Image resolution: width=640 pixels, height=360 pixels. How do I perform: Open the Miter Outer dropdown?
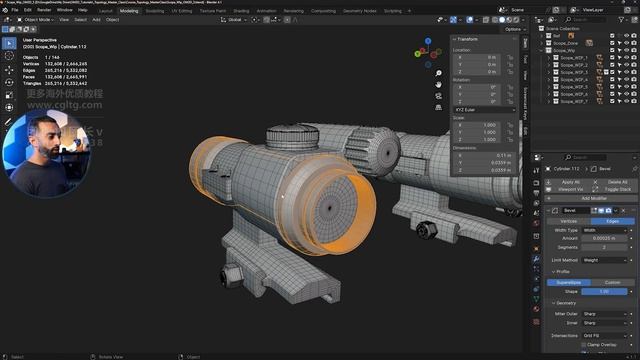(604, 314)
